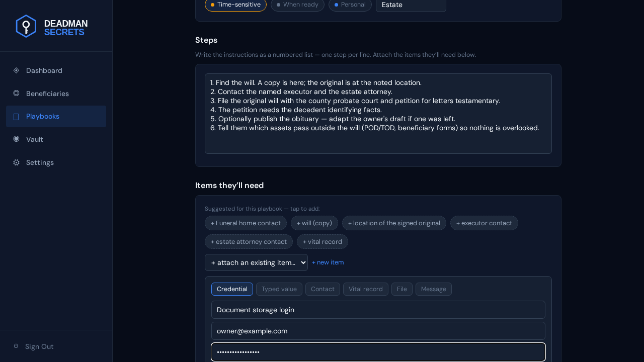Go to Beneficiaries section
This screenshot has height=362, width=644.
pos(56,94)
